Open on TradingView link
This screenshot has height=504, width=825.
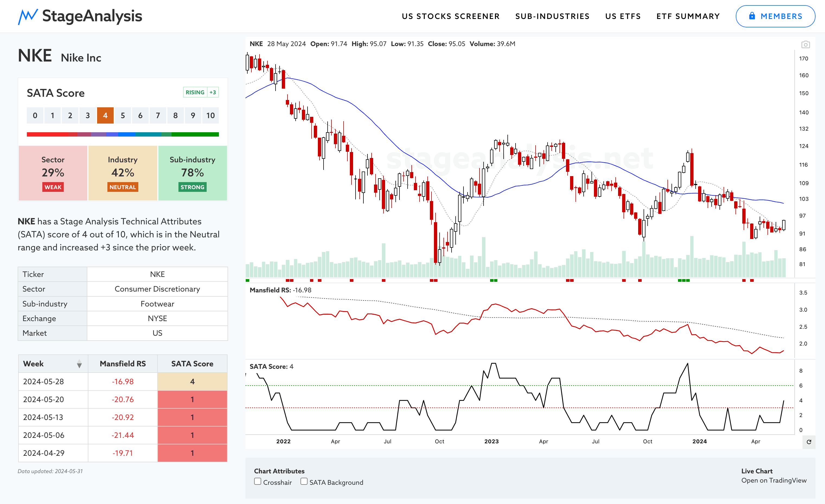[x=774, y=480]
